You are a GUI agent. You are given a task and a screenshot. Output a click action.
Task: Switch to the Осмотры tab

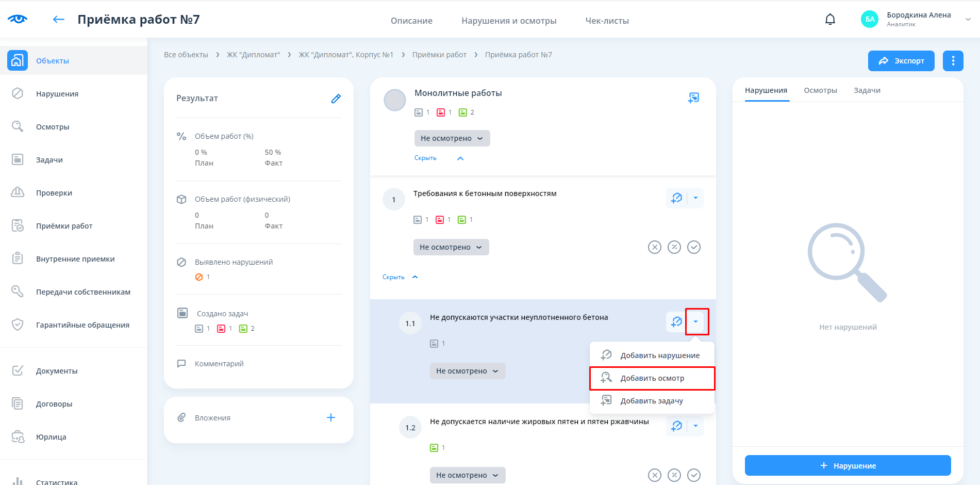pyautogui.click(x=820, y=90)
